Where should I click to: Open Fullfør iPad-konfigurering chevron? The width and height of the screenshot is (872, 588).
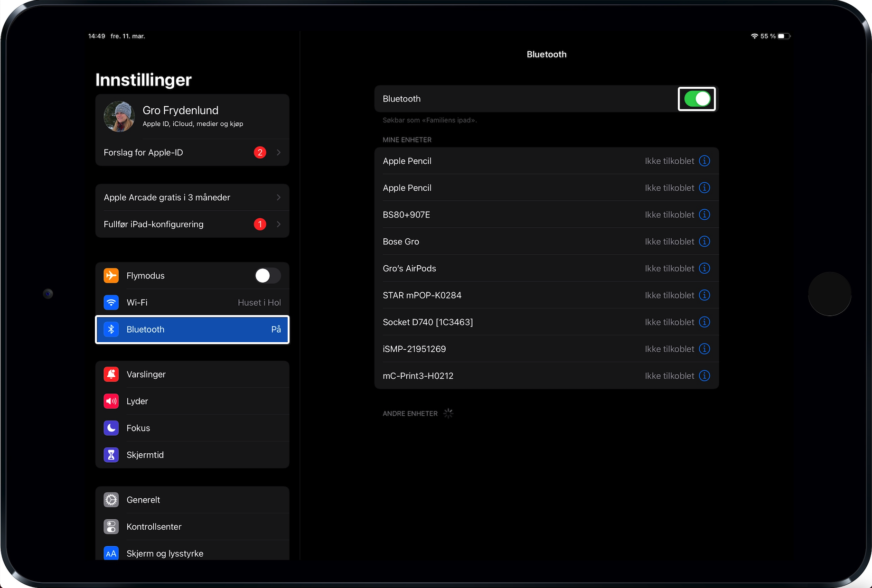point(279,224)
